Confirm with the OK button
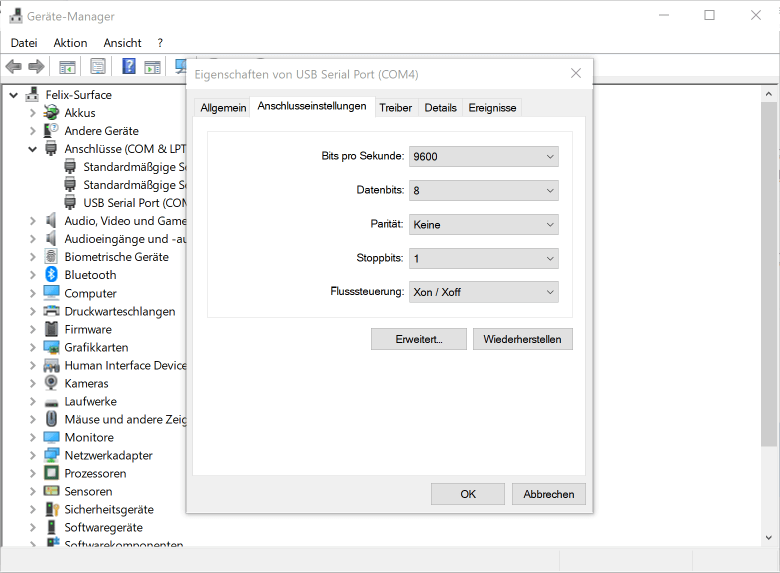 pos(468,494)
